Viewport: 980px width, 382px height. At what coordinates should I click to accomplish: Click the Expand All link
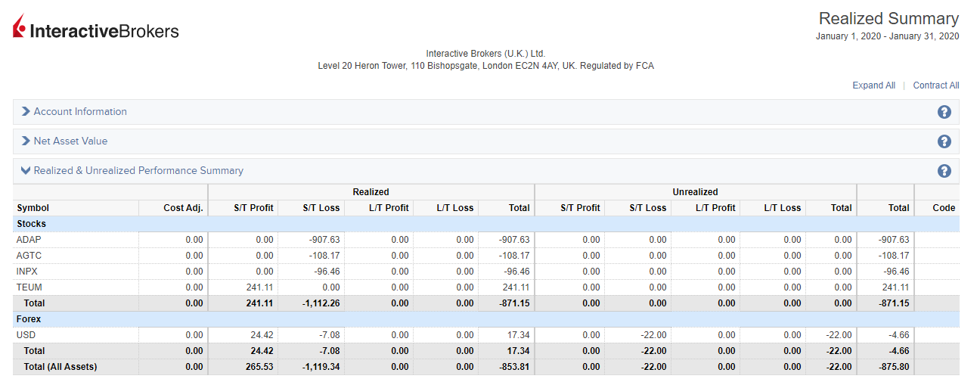[873, 85]
